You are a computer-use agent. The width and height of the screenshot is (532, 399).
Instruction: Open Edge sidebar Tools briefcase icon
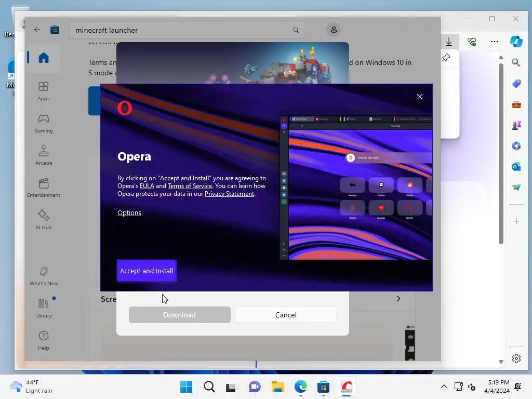[x=516, y=104]
